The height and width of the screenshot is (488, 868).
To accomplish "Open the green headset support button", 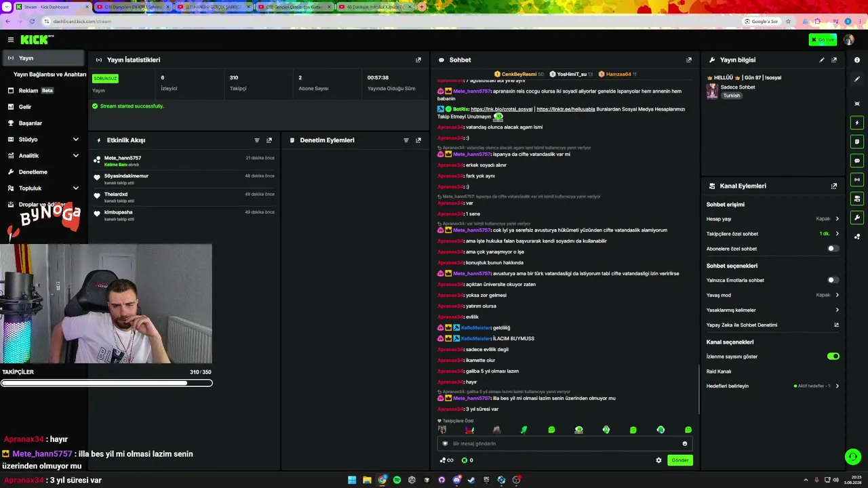I will 853,457.
